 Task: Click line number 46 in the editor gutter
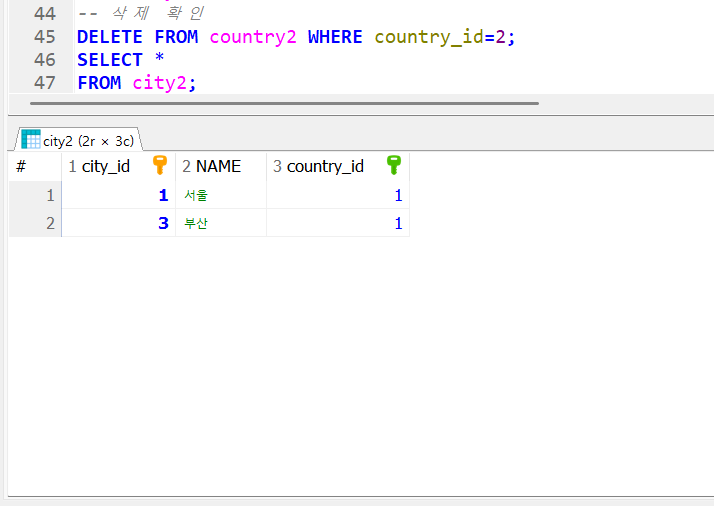pyautogui.click(x=45, y=60)
